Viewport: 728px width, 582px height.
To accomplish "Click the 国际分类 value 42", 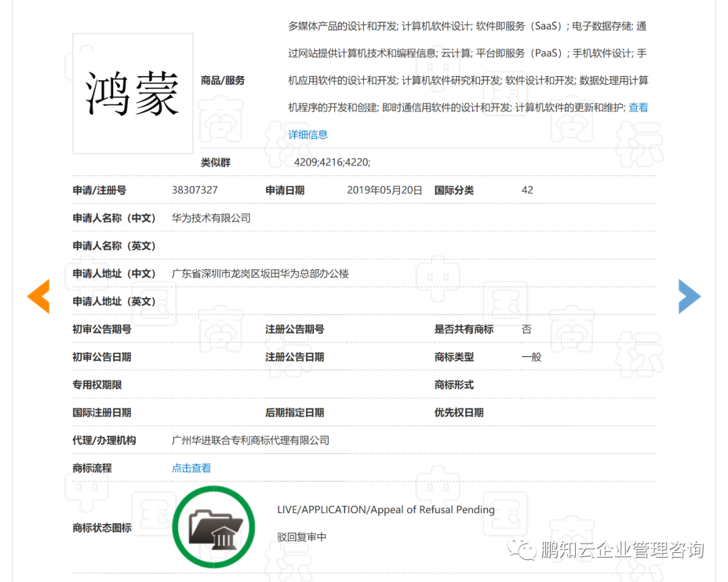I will point(526,190).
